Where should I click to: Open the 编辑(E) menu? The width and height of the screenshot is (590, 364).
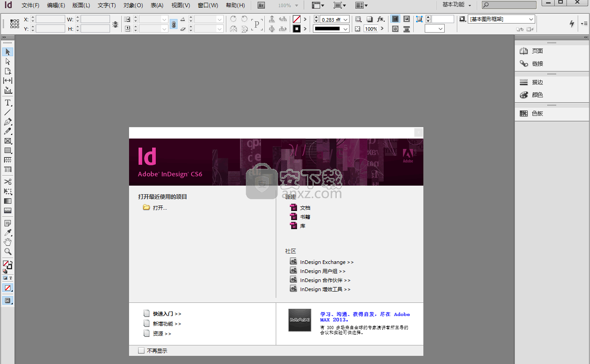[x=56, y=5]
